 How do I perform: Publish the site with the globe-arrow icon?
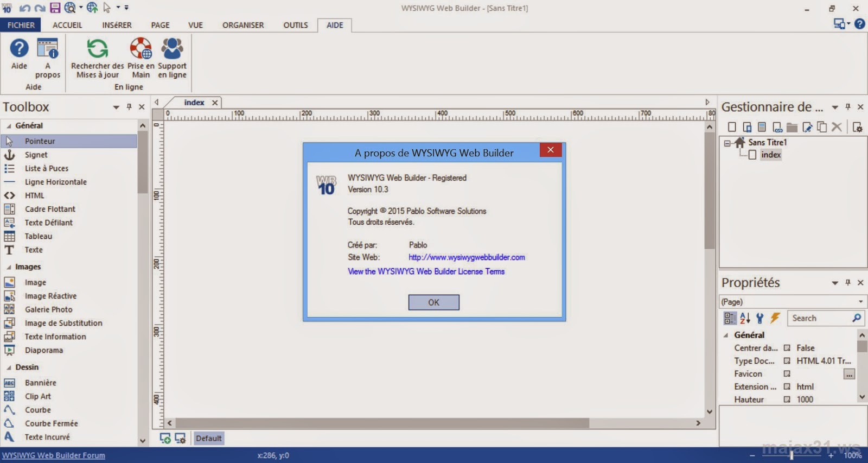(92, 8)
